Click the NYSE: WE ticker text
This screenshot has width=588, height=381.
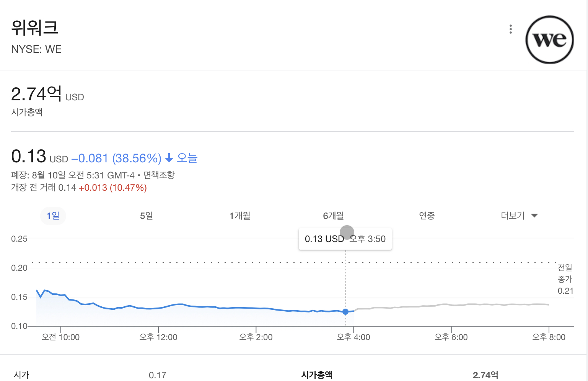tap(36, 49)
